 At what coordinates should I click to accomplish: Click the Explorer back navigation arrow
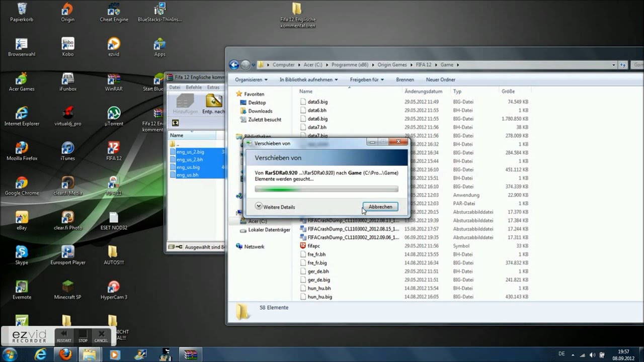pos(234,64)
